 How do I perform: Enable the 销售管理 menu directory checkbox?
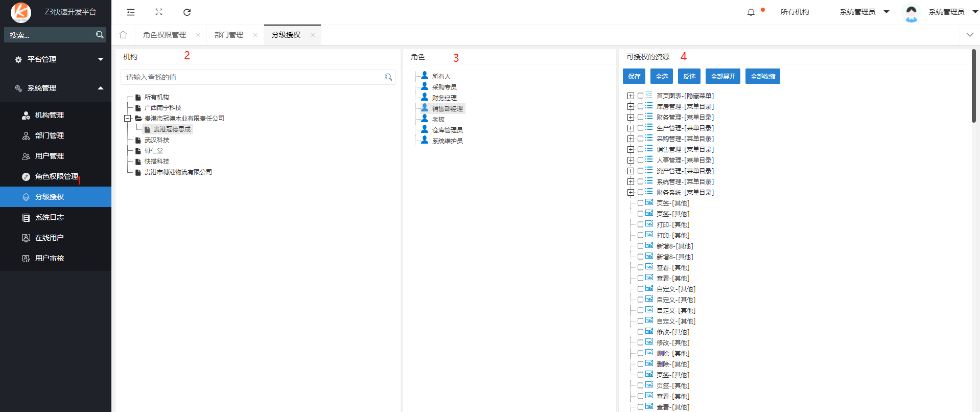[x=640, y=149]
